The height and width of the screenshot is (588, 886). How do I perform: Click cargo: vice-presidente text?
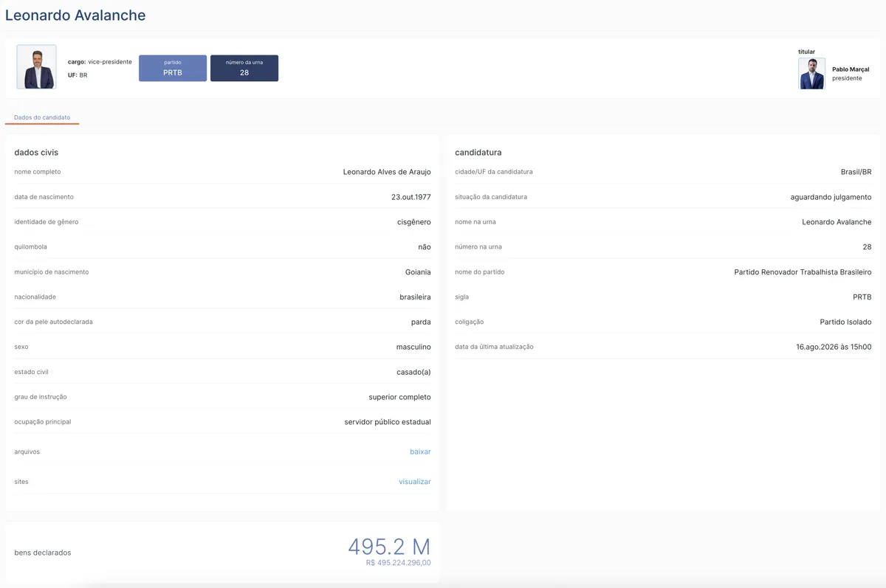pyautogui.click(x=100, y=62)
